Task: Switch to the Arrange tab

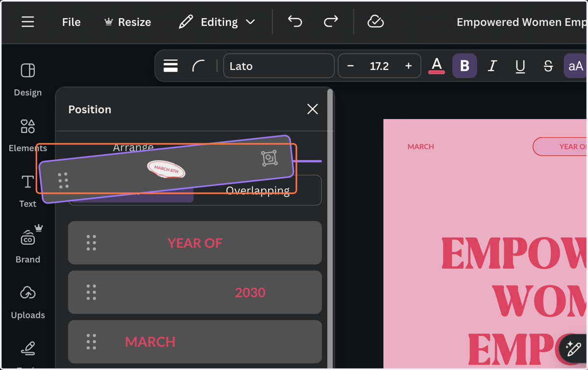Action: point(133,146)
